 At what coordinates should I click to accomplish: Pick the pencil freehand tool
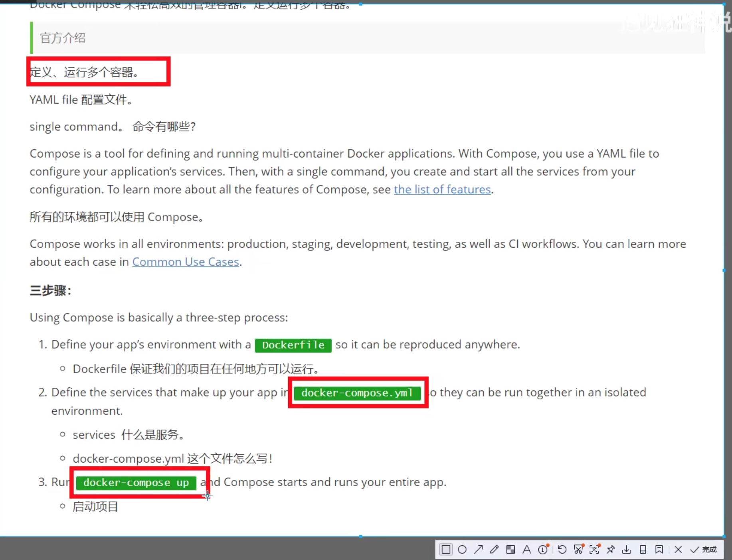(x=495, y=550)
